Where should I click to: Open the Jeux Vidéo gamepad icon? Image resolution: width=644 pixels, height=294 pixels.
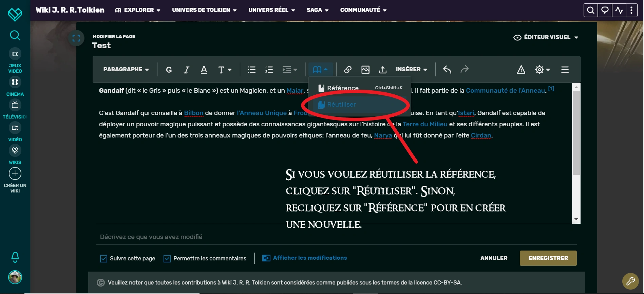[15, 54]
